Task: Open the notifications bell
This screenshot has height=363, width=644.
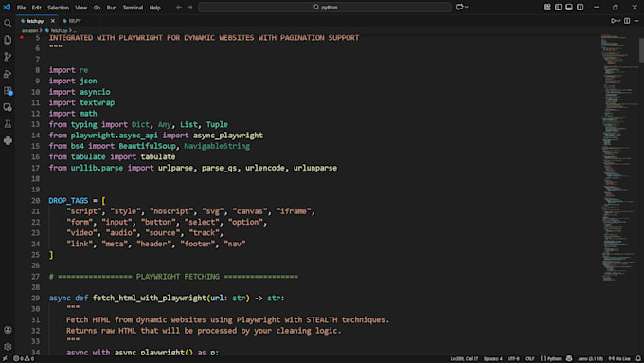Action: pyautogui.click(x=638, y=359)
